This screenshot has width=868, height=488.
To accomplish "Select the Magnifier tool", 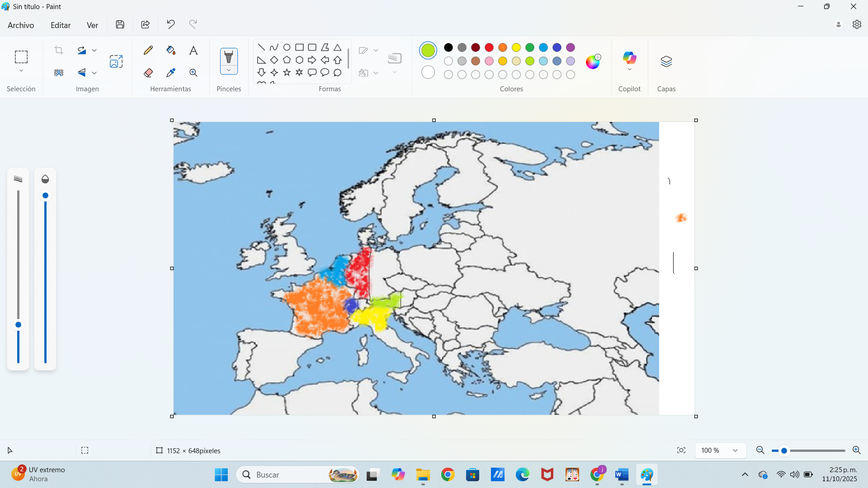I will [x=193, y=73].
